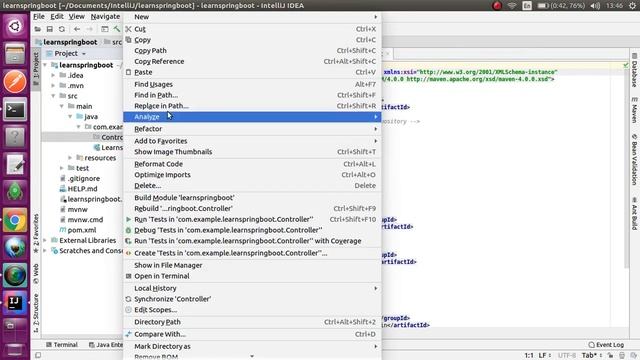Choose Analyze in the context menu
640x360 pixels.
tap(252, 117)
